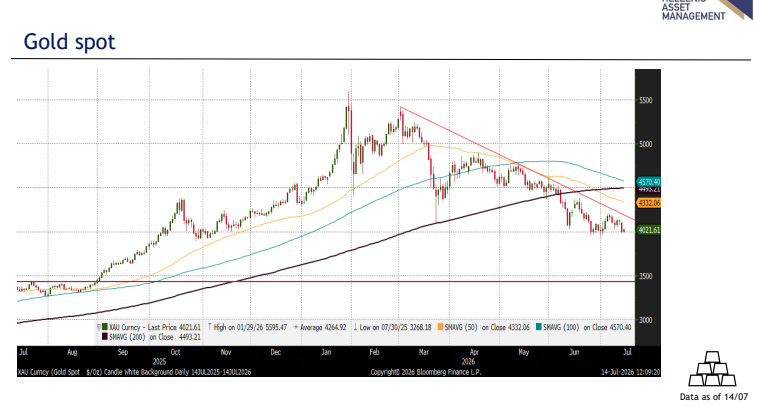Screen dimensions: 757x407
Task: Click the orange 4332.06 price tag
Action: click(648, 203)
